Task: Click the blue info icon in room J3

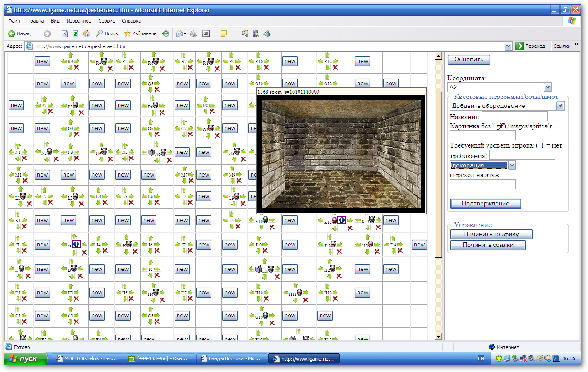Action: point(76,244)
